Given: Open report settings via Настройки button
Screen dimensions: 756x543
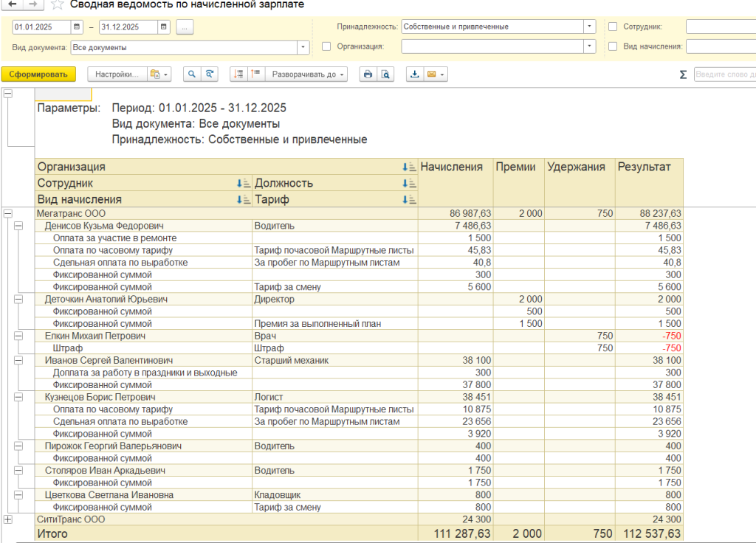Looking at the screenshot, I should pos(117,75).
